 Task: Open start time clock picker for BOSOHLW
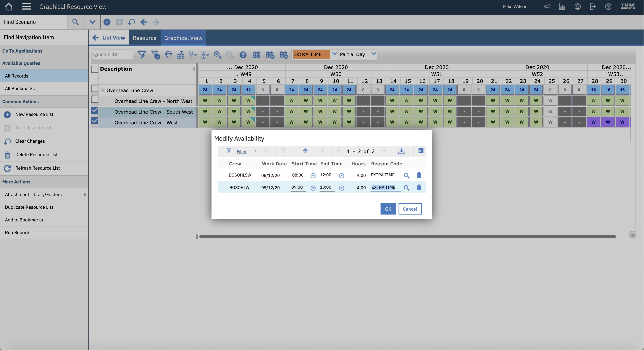click(313, 188)
